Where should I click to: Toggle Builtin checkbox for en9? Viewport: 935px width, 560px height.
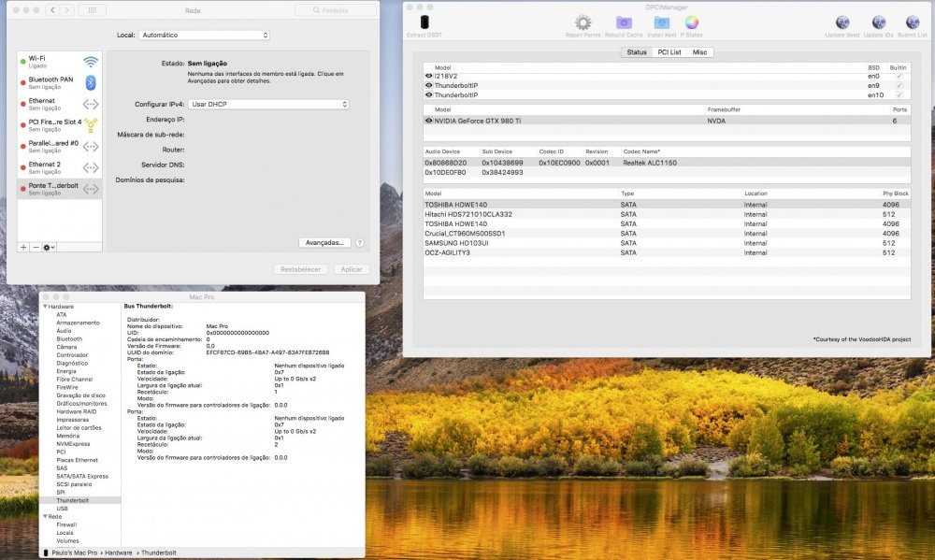(899, 85)
